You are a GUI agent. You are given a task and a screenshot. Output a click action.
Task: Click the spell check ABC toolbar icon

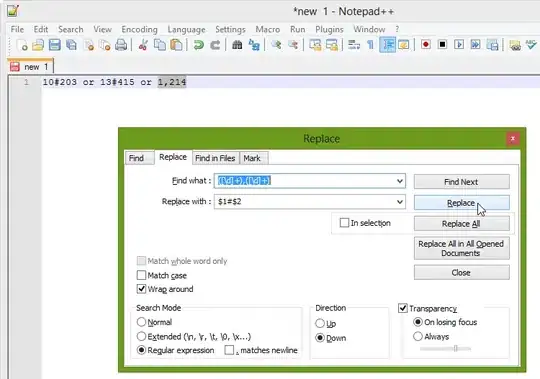coord(531,45)
